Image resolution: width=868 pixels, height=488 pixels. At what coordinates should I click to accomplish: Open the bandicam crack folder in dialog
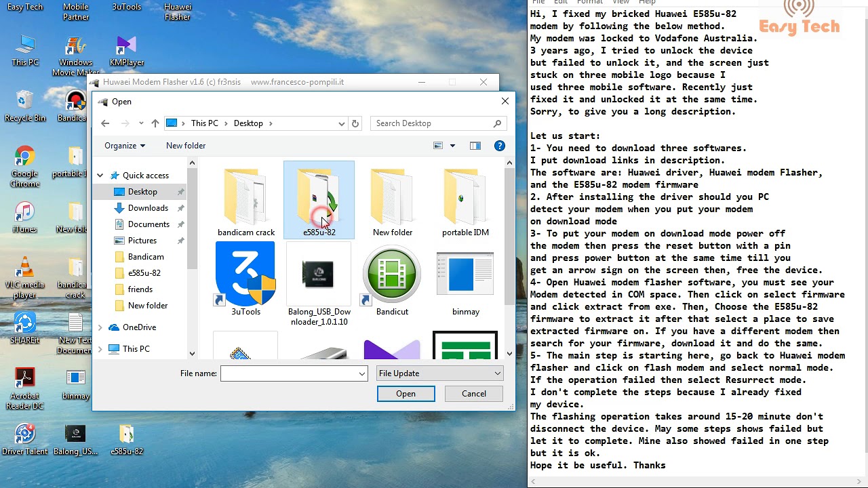pyautogui.click(x=245, y=201)
